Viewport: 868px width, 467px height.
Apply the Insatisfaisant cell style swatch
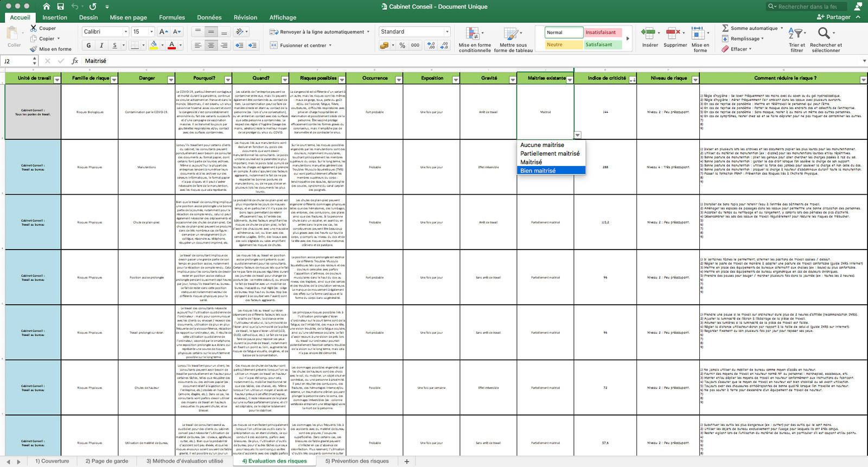coord(602,33)
